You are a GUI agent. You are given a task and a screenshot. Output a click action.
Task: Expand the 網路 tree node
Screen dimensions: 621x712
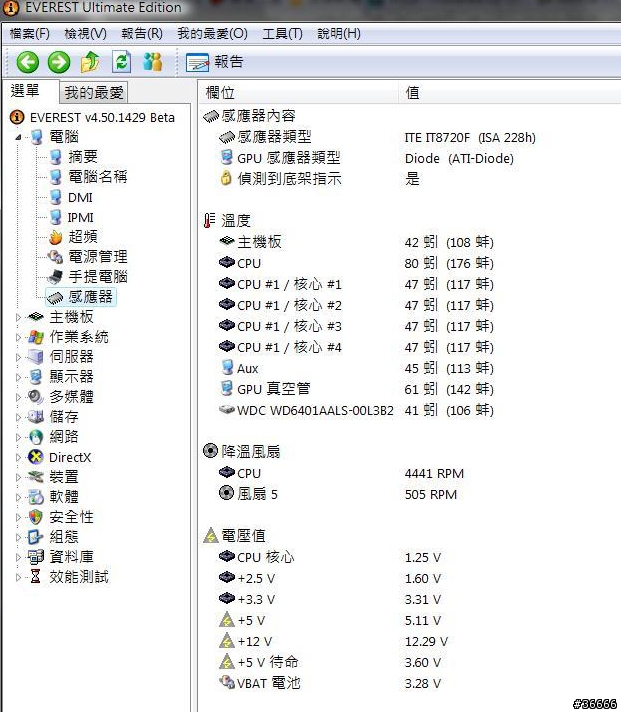pyautogui.click(x=18, y=437)
